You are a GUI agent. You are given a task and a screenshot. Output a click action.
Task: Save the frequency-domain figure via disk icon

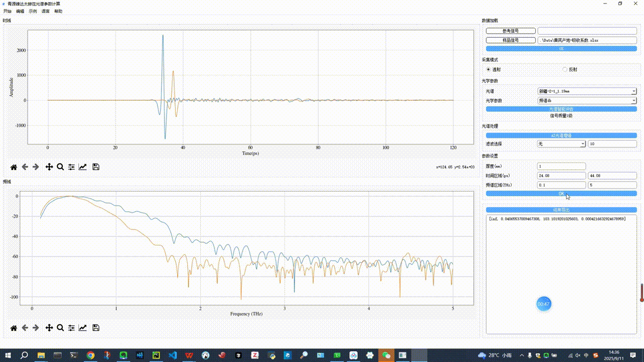tap(96, 328)
